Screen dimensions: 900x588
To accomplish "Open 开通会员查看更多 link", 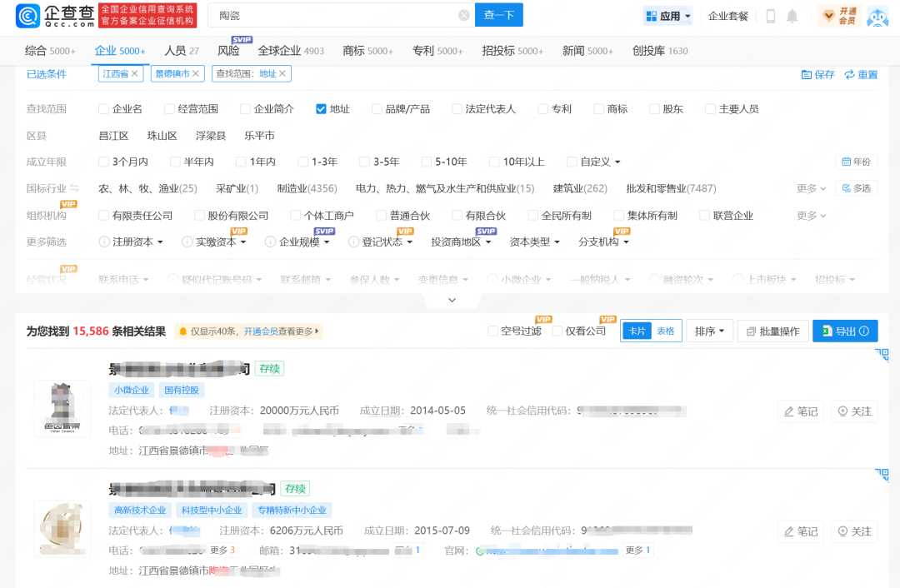I will click(282, 331).
